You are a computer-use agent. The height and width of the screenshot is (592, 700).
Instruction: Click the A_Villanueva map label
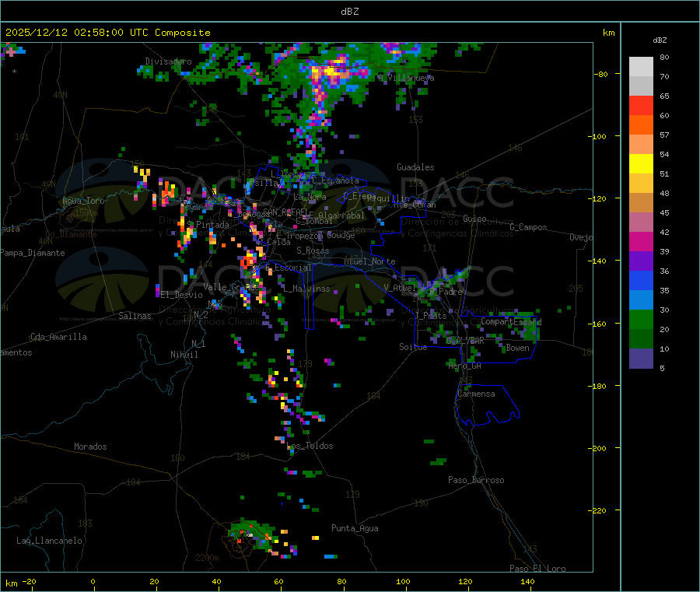406,78
